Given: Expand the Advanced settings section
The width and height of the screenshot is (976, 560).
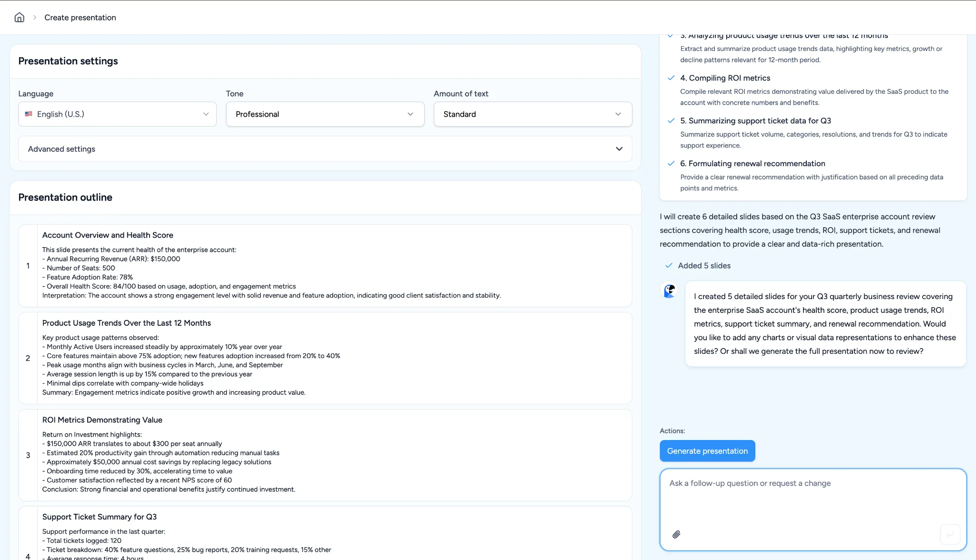Looking at the screenshot, I should pos(325,149).
